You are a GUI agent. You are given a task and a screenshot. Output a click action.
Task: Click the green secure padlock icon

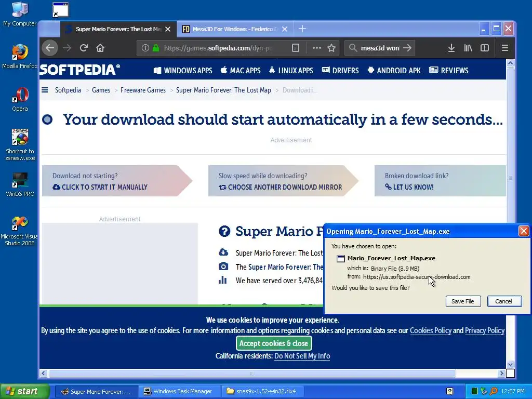pos(156,48)
